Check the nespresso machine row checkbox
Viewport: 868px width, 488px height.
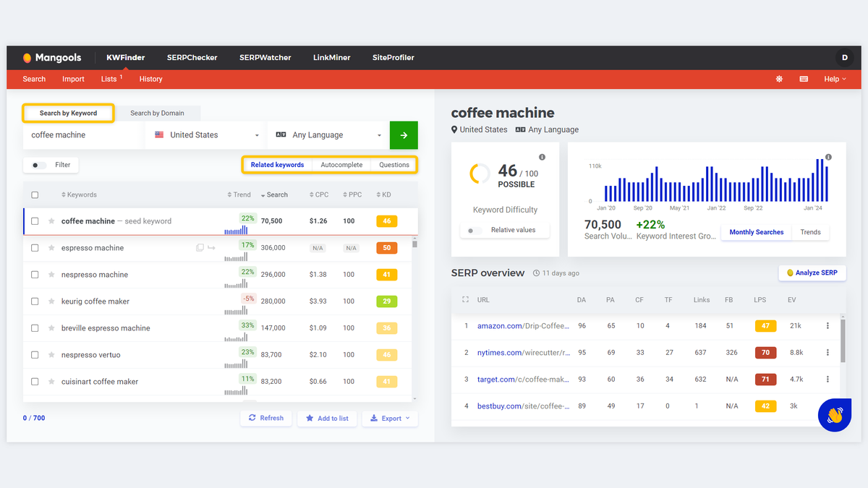(35, 275)
